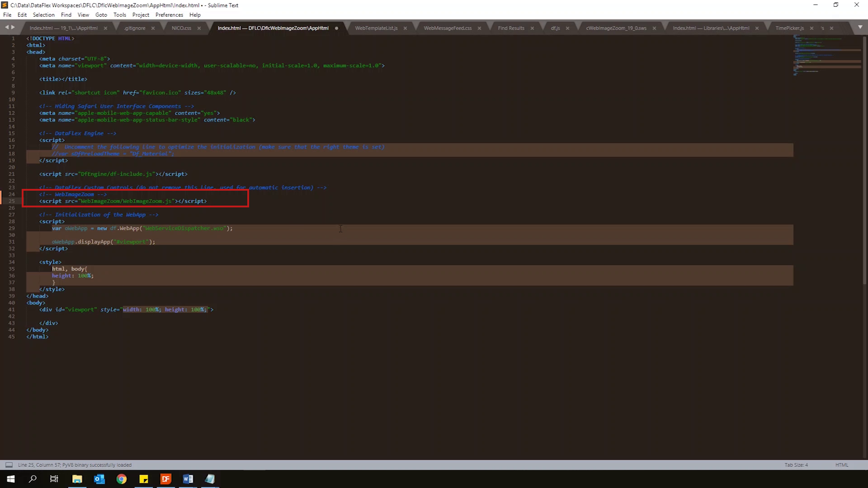
Task: Open Tab Size: 4 selector
Action: [796, 465]
